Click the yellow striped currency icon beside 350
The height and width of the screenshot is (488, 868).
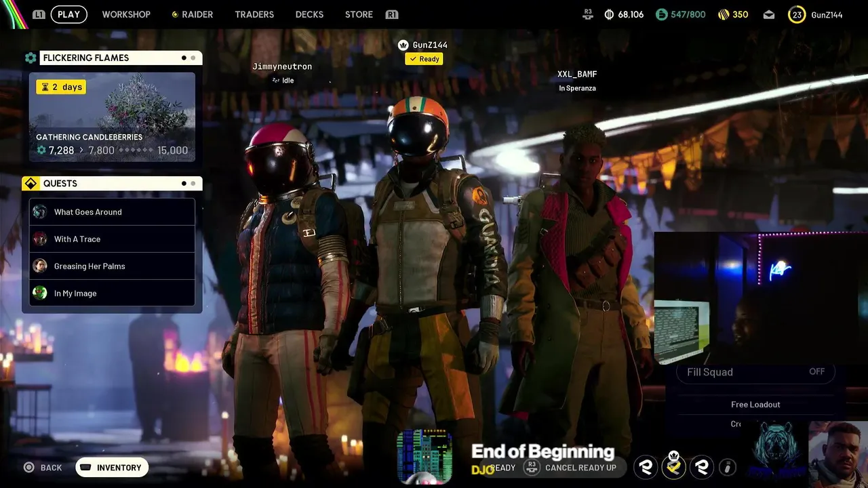[x=724, y=14]
